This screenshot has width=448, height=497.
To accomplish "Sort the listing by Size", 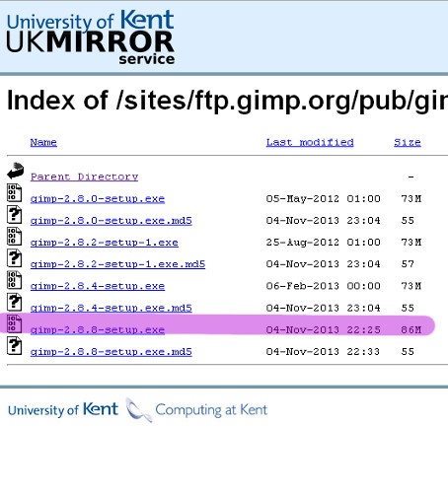I will [x=408, y=142].
